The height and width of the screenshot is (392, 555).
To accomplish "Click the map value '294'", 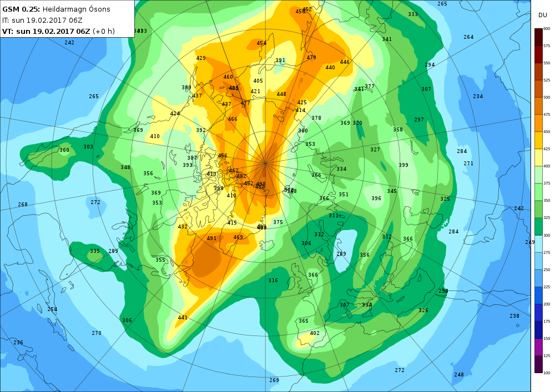I will point(430,65).
